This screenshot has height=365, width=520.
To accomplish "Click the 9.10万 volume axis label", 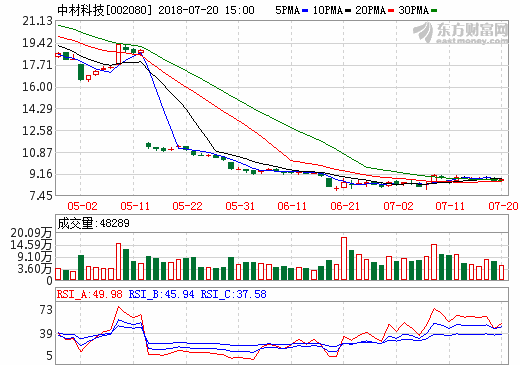I will pyautogui.click(x=34, y=257).
